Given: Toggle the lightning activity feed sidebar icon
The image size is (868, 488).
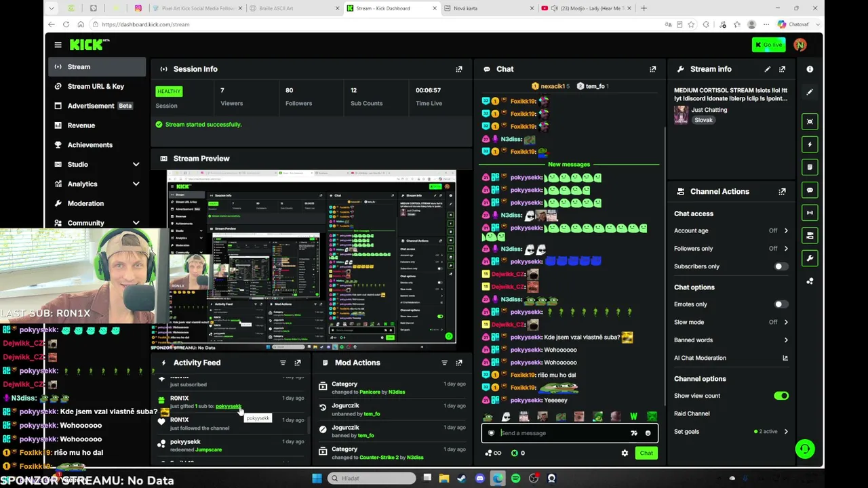Looking at the screenshot, I should pyautogui.click(x=810, y=144).
